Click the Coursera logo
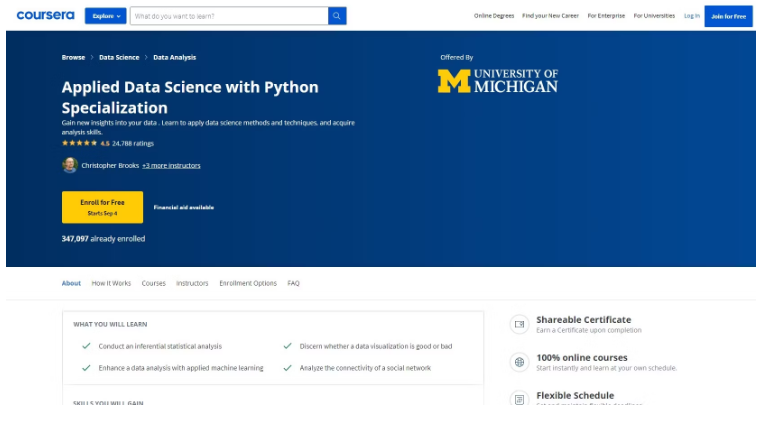The width and height of the screenshot is (766, 435). (x=45, y=16)
